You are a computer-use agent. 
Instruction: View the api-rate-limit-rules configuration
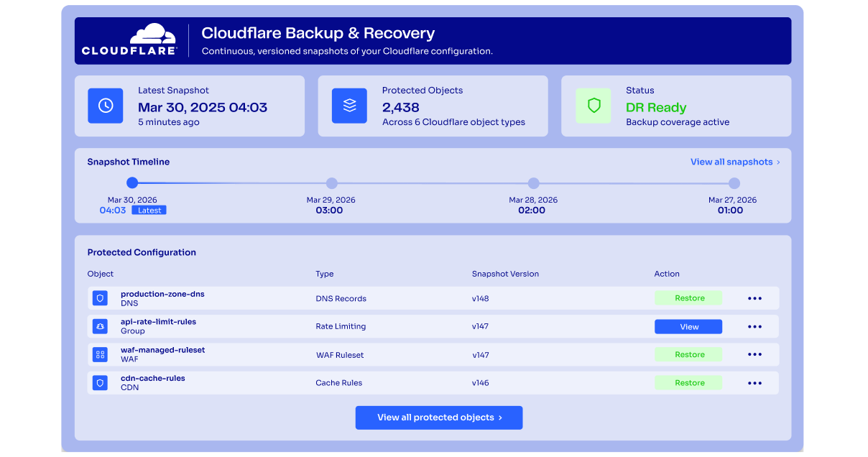(688, 326)
